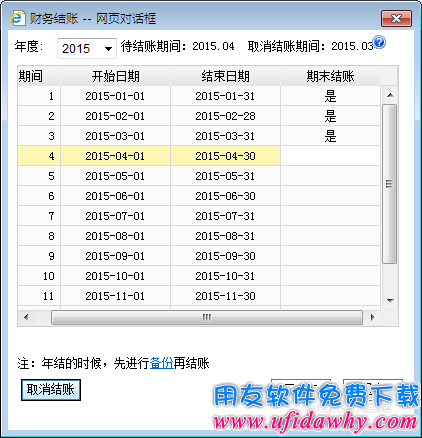Viewport: 422px width, 438px height.
Task: Click the IE icon in title bar
Action: 17,18
